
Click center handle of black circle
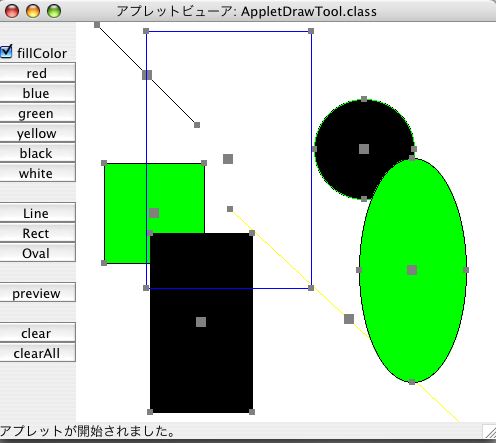tap(364, 149)
